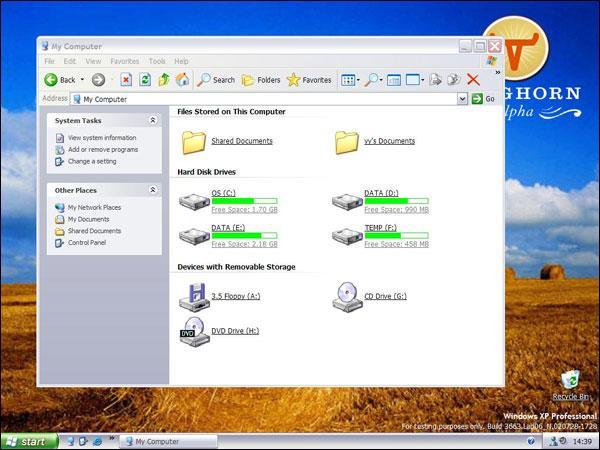The image size is (600, 450).
Task: Click the Address bar field showing My Computer
Action: 264,99
